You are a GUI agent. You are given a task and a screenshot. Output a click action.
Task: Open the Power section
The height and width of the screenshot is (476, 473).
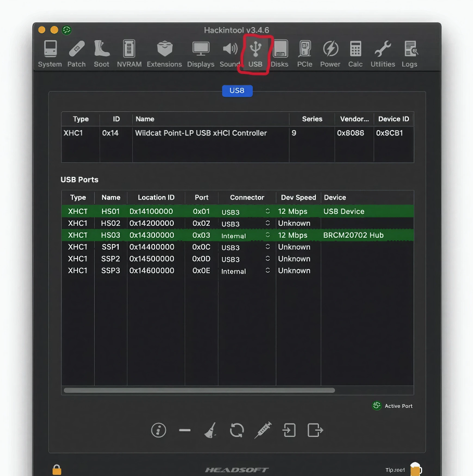click(330, 54)
